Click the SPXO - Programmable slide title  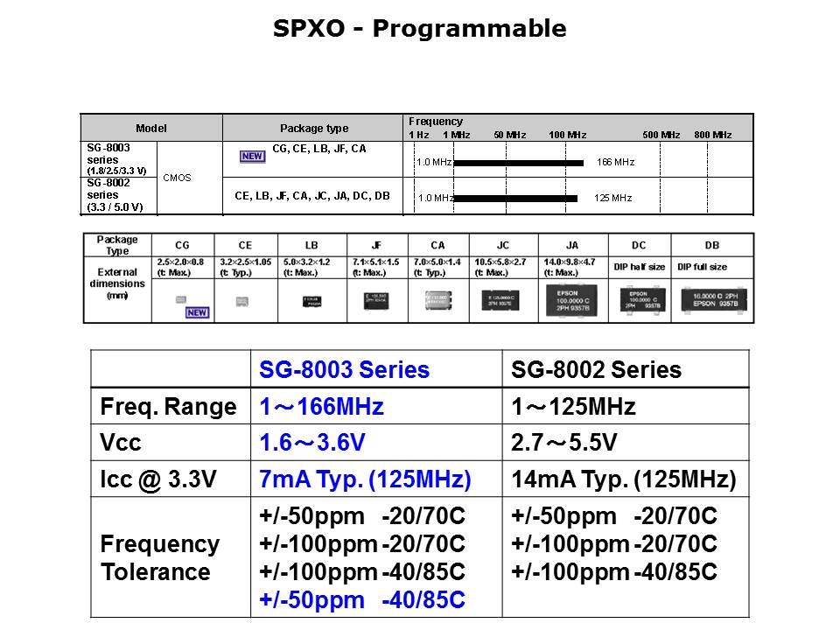(x=419, y=29)
